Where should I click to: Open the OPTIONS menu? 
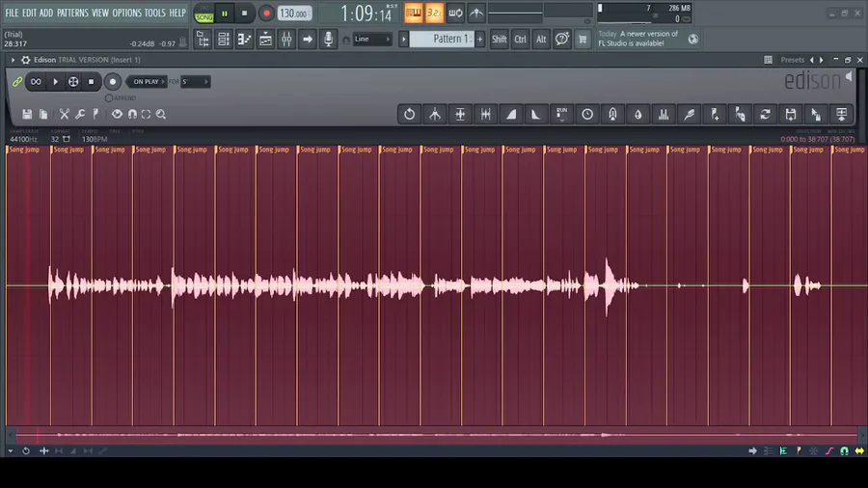tap(126, 13)
